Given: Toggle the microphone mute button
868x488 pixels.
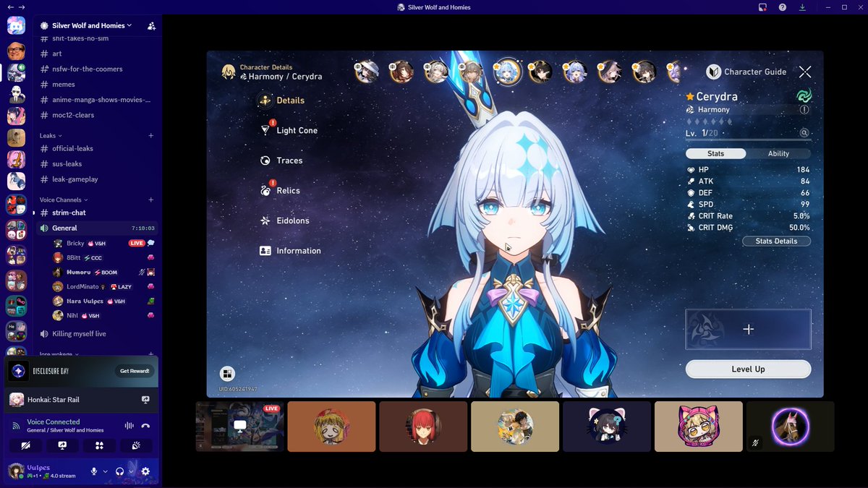Looking at the screenshot, I should point(94,471).
